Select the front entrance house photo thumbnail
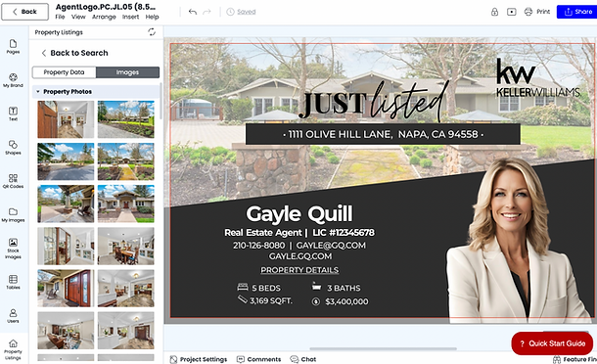The width and height of the screenshot is (597, 364). [x=126, y=204]
